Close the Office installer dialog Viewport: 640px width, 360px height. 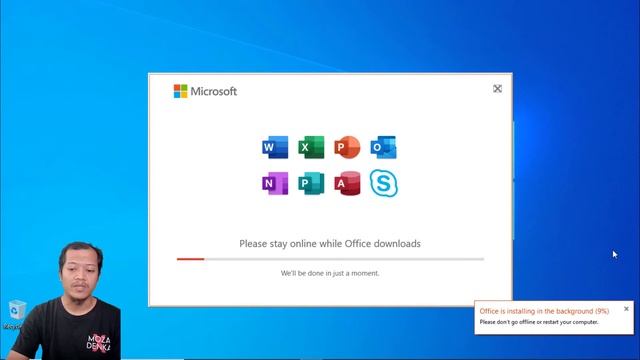pos(497,89)
